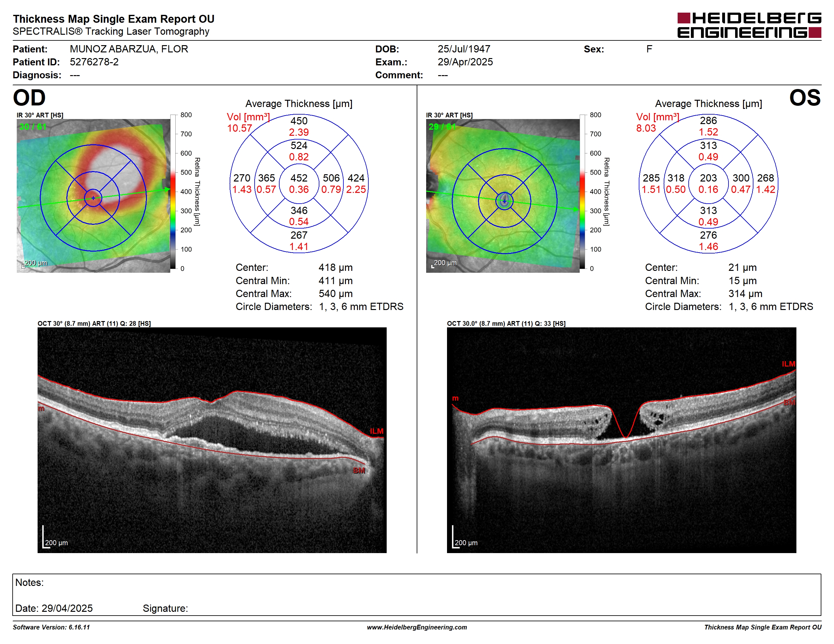Click OD Center value 418 µm
This screenshot has height=644, width=834.
coord(335,267)
